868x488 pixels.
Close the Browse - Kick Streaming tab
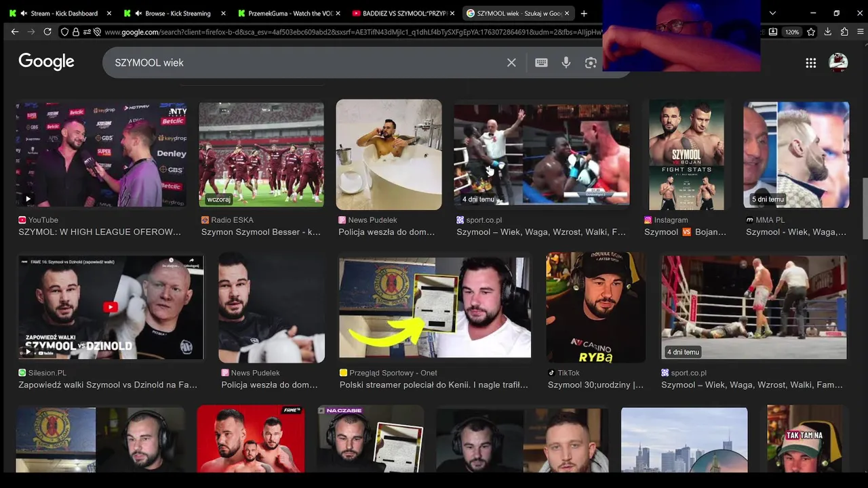[223, 13]
